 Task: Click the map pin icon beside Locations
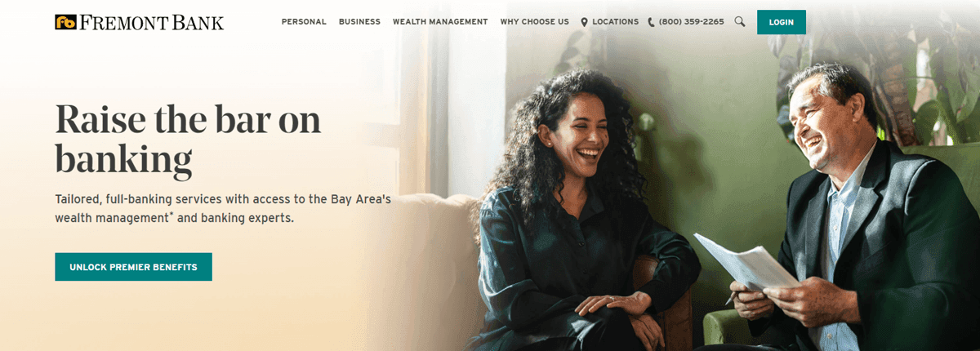pyautogui.click(x=584, y=22)
